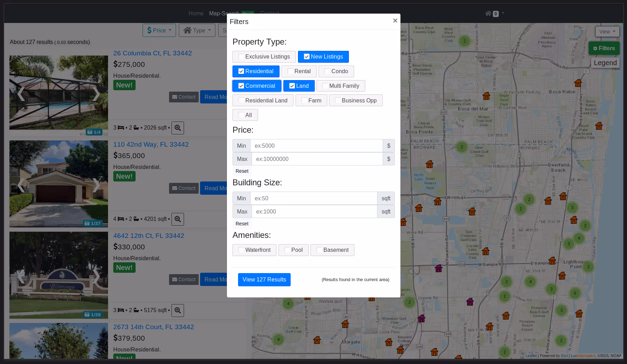The width and height of the screenshot is (627, 364).
Task: Click the cluster marker labeled 6 on the map
Action: pyautogui.click(x=575, y=293)
